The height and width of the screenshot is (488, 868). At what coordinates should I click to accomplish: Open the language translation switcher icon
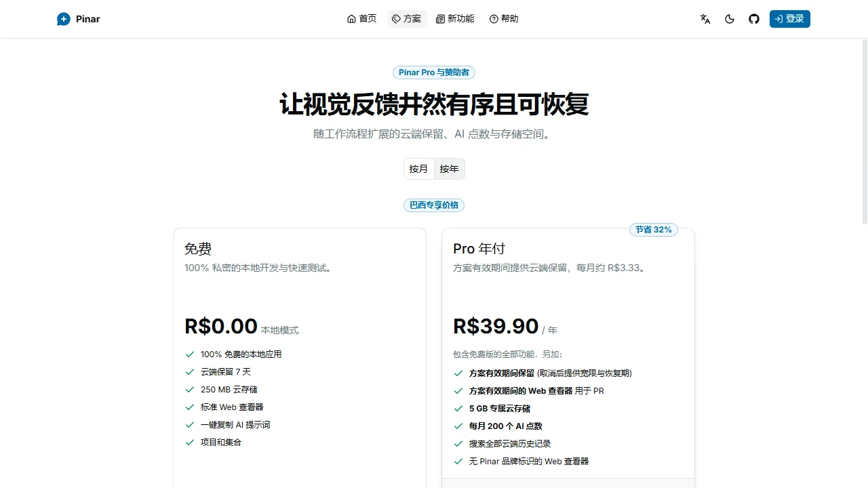coord(705,19)
